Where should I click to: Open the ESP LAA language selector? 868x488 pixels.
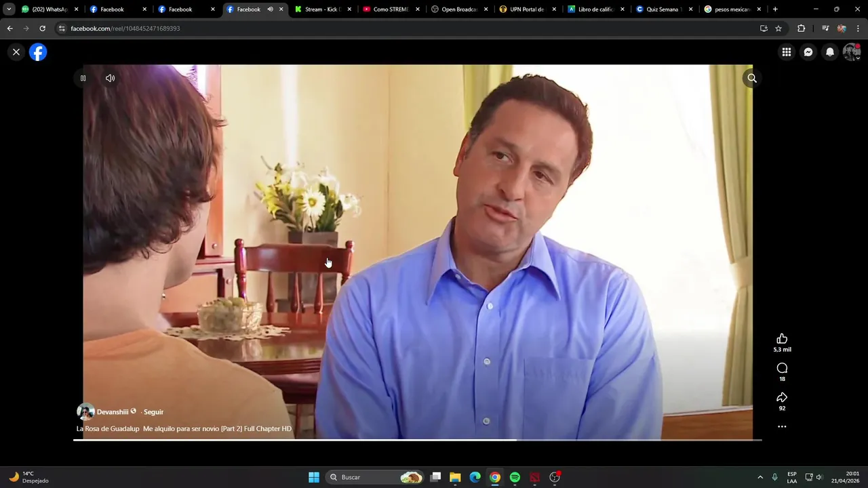pyautogui.click(x=792, y=477)
